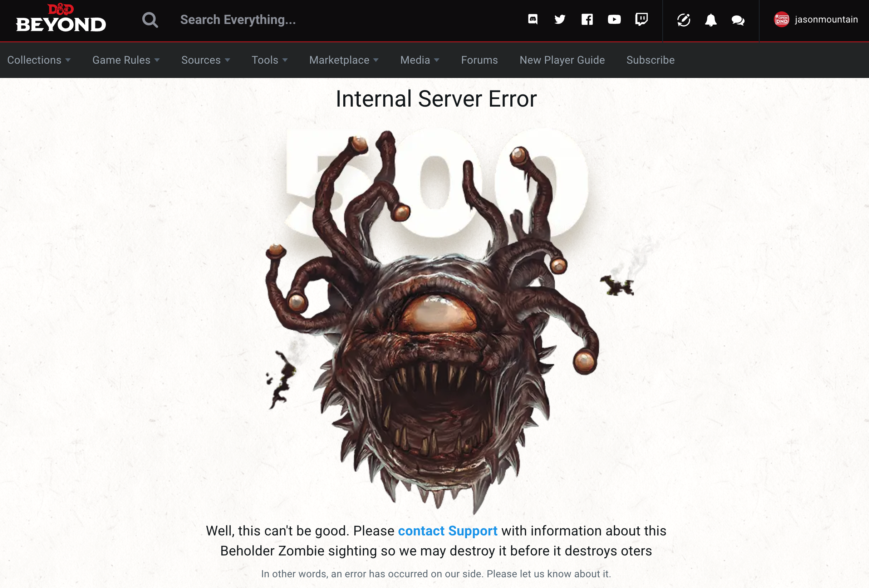Open the Facebook icon link

coord(587,19)
